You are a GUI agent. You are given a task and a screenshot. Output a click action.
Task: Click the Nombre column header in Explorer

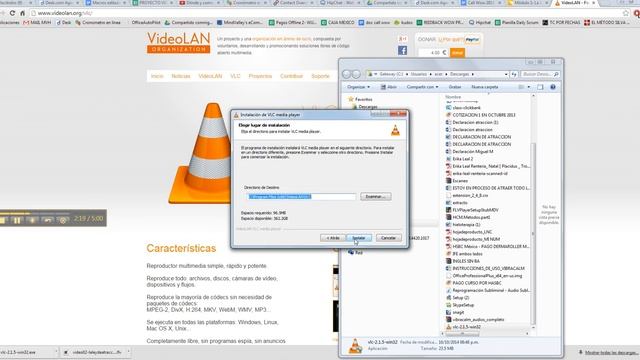coord(453,97)
